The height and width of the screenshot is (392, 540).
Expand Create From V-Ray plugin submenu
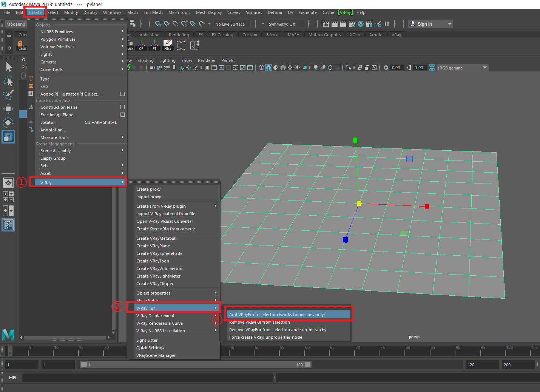[177, 206]
